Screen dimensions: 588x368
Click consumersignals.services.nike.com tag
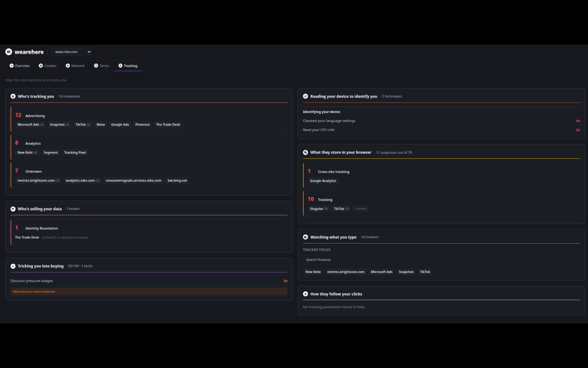coord(133,181)
